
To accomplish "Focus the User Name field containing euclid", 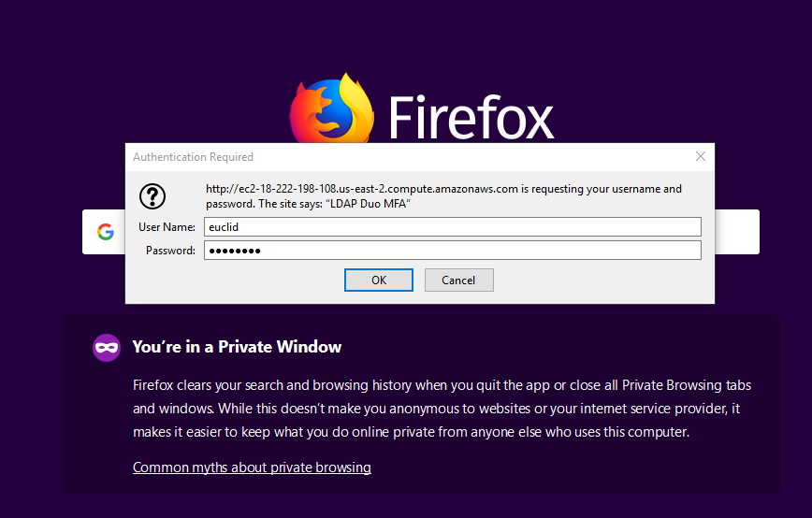I will [453, 226].
